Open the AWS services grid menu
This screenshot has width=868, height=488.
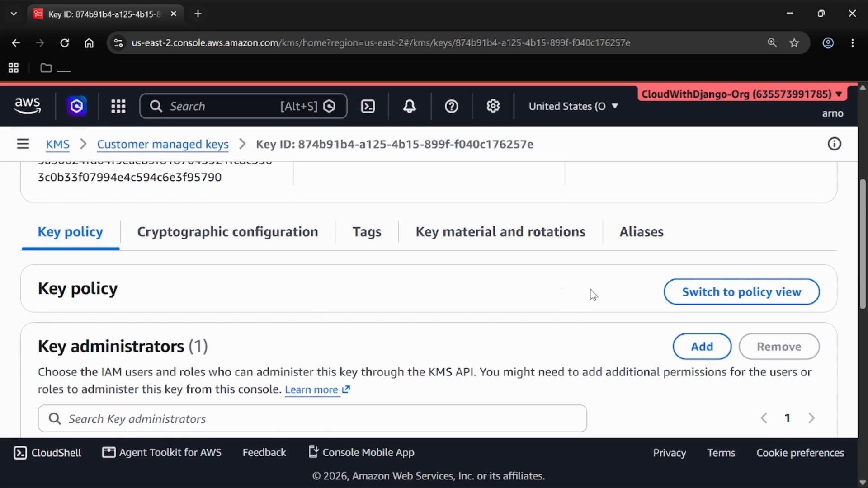click(118, 106)
